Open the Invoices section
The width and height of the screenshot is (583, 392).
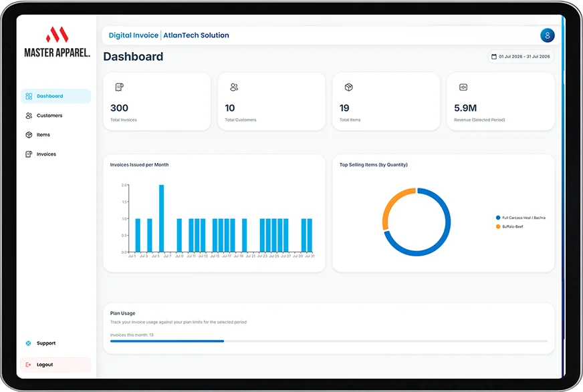[55, 154]
